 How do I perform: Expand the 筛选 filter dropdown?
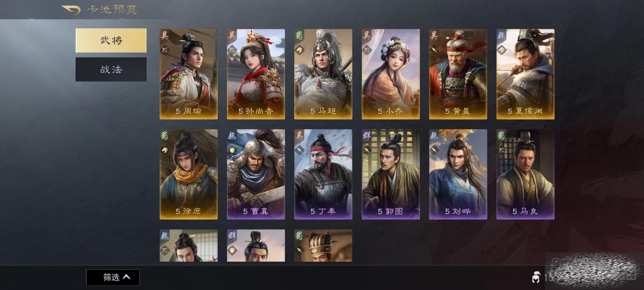(x=113, y=277)
